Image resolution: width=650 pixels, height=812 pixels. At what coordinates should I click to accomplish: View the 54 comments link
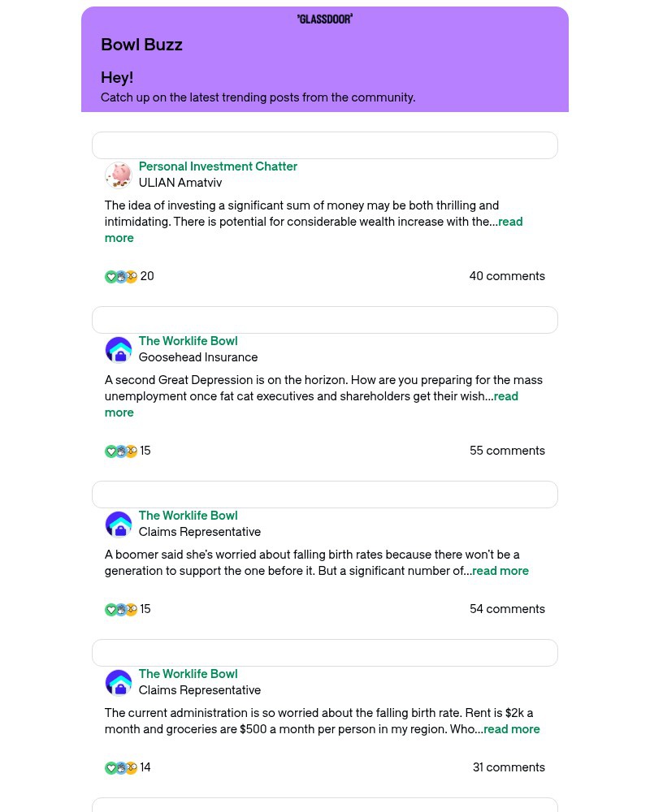coord(507,609)
